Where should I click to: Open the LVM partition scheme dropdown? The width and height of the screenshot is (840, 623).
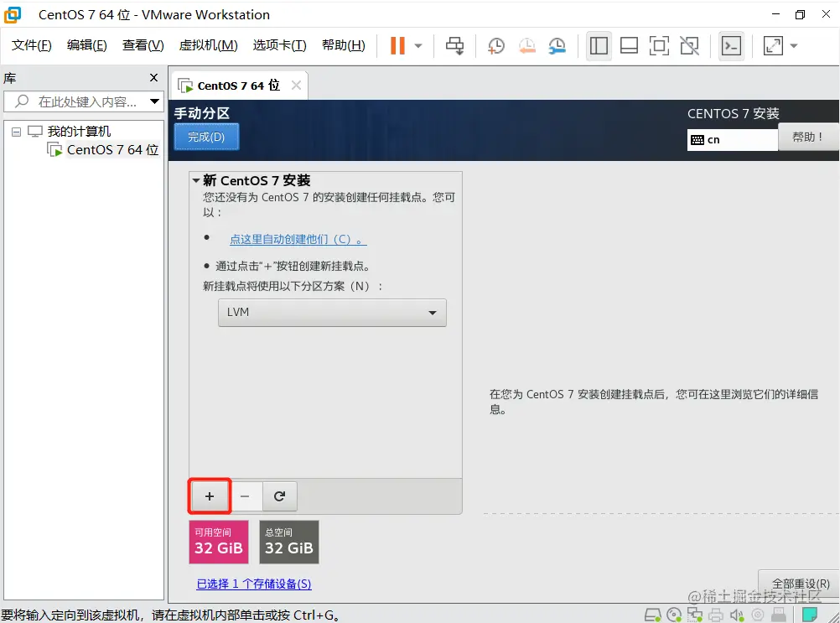coord(332,312)
